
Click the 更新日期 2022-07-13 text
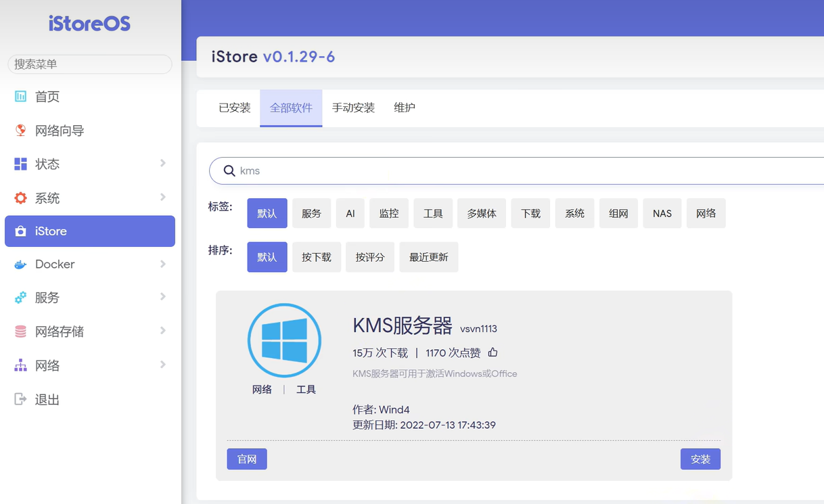coord(424,426)
